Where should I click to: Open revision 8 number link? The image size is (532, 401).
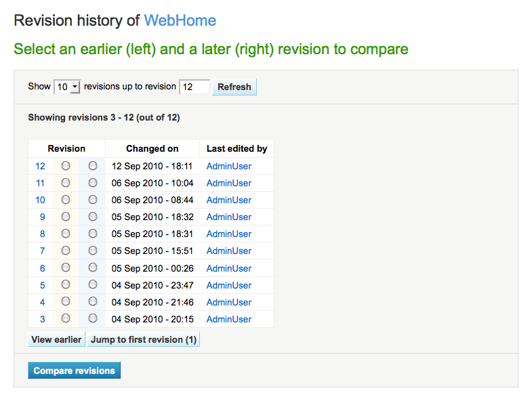pos(43,234)
